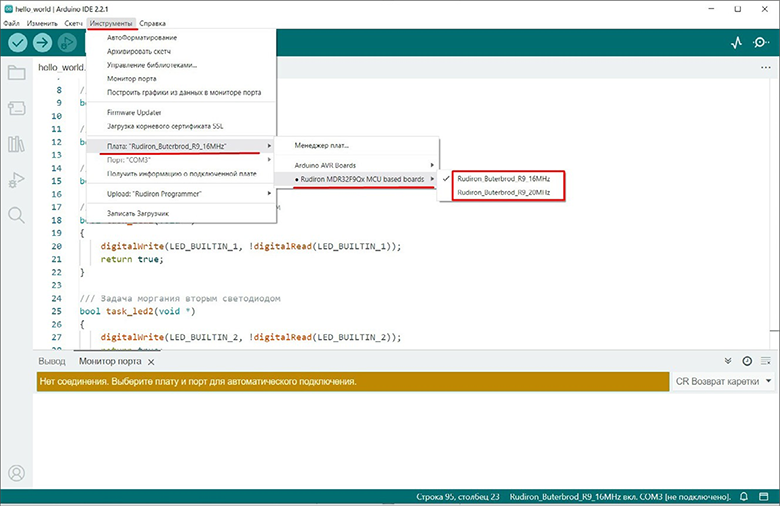This screenshot has height=506, width=780.
Task: Open the Boards Manager sidebar icon
Action: pos(16,108)
